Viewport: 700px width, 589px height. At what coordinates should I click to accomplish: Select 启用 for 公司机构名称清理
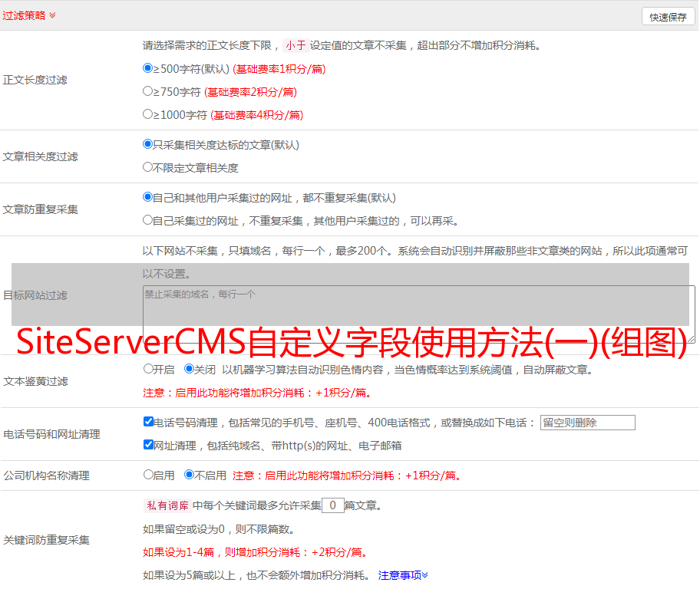149,475
